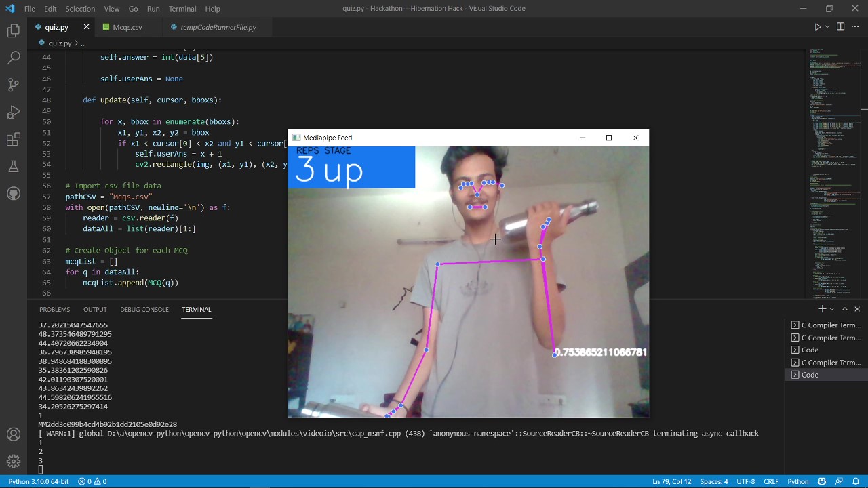
Task: Open notifications bell in status bar
Action: point(855,481)
